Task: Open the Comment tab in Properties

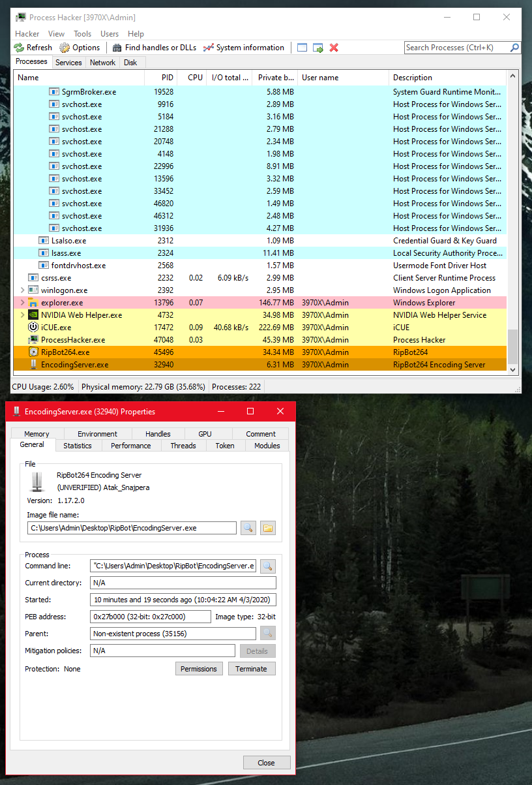Action: (261, 434)
